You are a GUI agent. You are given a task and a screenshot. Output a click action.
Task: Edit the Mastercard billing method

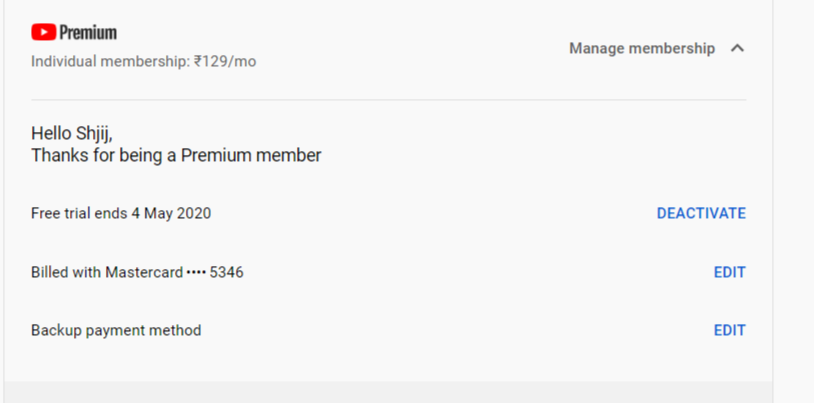tap(729, 272)
